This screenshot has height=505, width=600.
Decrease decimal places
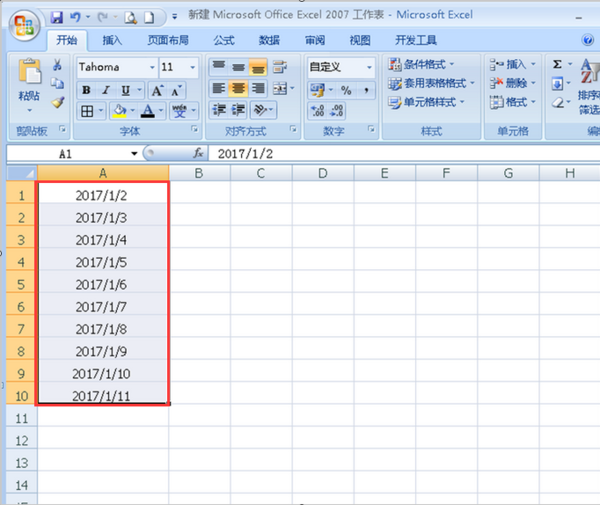pos(337,111)
